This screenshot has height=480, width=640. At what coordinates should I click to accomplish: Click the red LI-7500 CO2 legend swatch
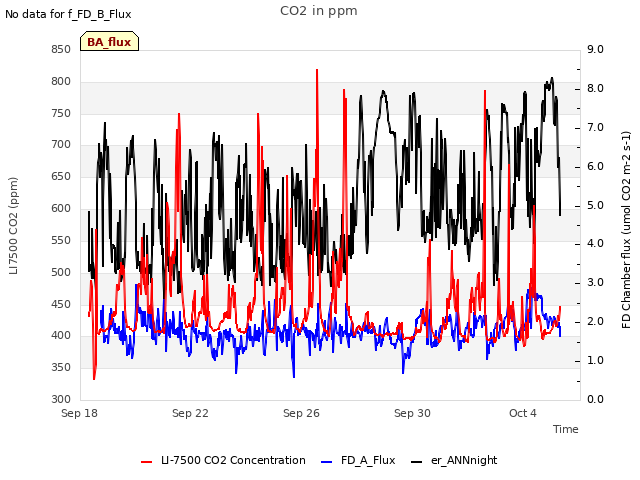pyautogui.click(x=147, y=462)
